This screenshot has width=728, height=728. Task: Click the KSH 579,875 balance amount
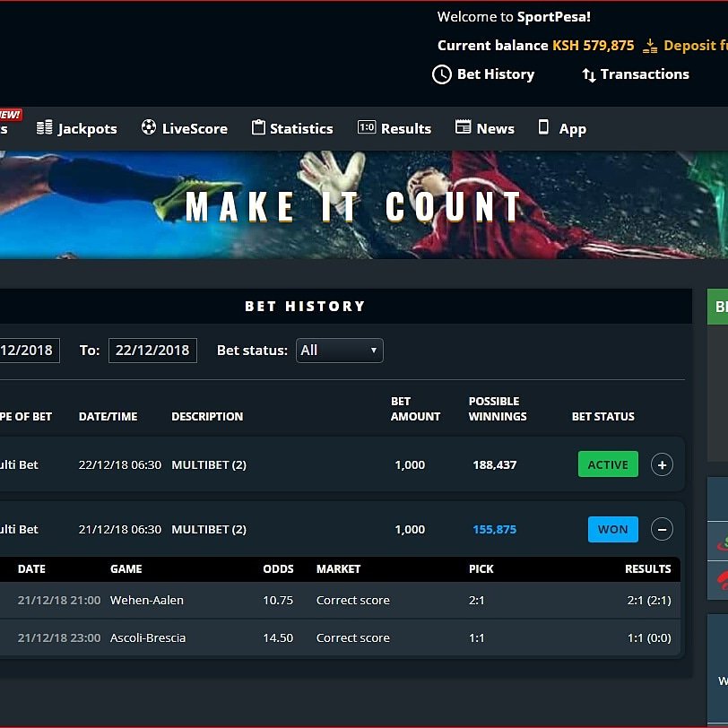click(593, 46)
